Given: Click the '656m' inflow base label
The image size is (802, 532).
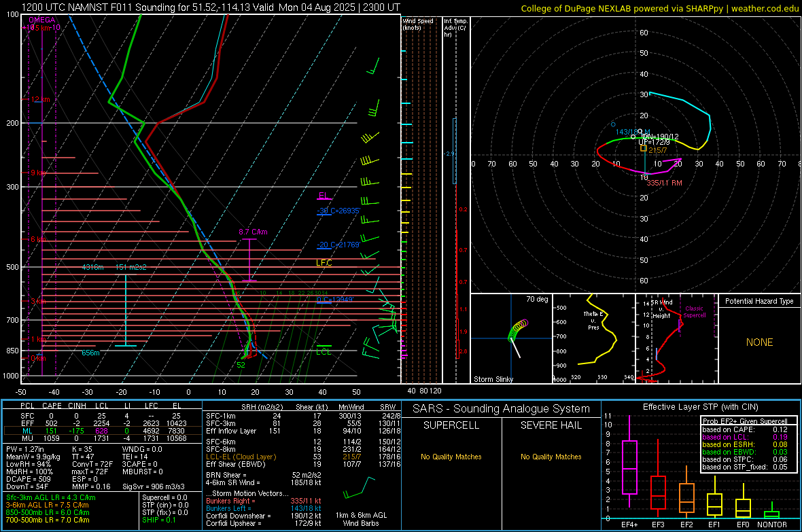Looking at the screenshot, I should coord(90,353).
